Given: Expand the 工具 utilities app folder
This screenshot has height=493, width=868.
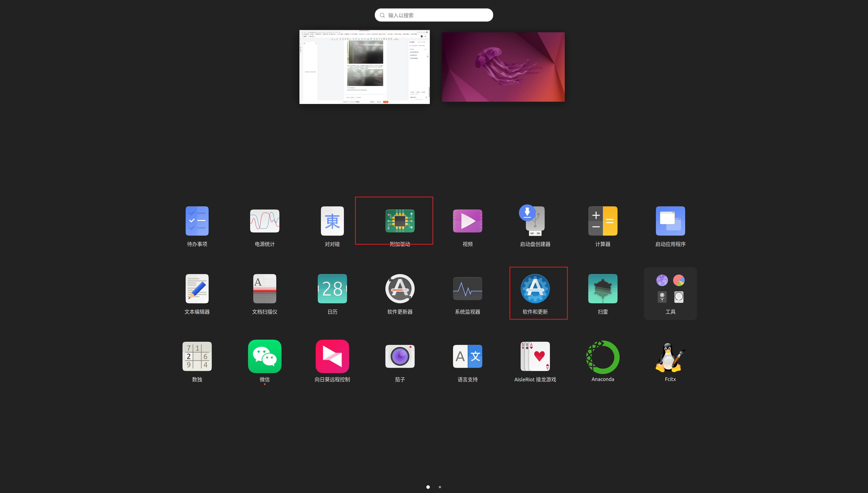Looking at the screenshot, I should pyautogui.click(x=670, y=293).
